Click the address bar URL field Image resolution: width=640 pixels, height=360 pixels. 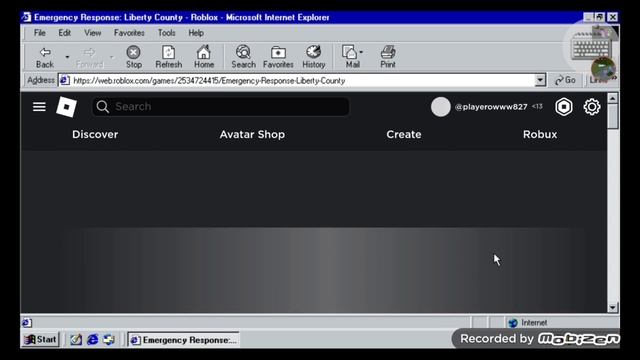[x=302, y=80]
